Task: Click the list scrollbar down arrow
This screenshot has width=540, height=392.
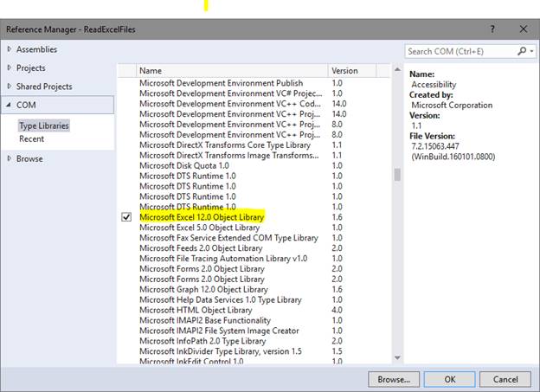Action: coord(397,358)
